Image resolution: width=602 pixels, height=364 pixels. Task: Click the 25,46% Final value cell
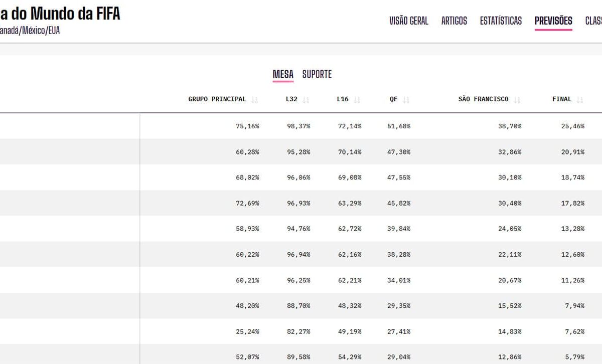573,126
